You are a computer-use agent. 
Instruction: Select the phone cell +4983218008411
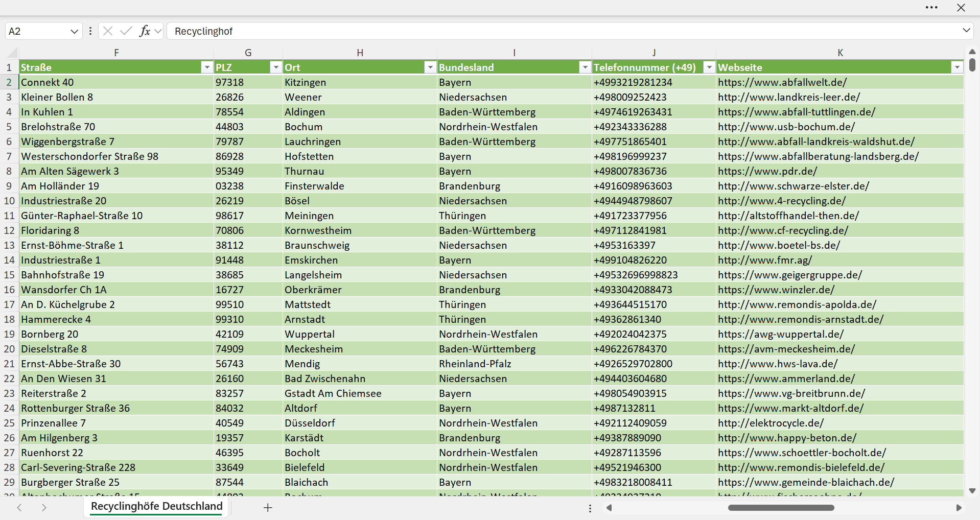[654, 482]
